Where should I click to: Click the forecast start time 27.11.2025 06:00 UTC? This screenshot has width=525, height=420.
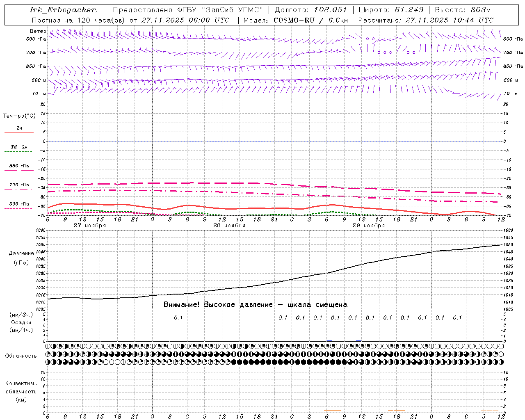(185, 20)
